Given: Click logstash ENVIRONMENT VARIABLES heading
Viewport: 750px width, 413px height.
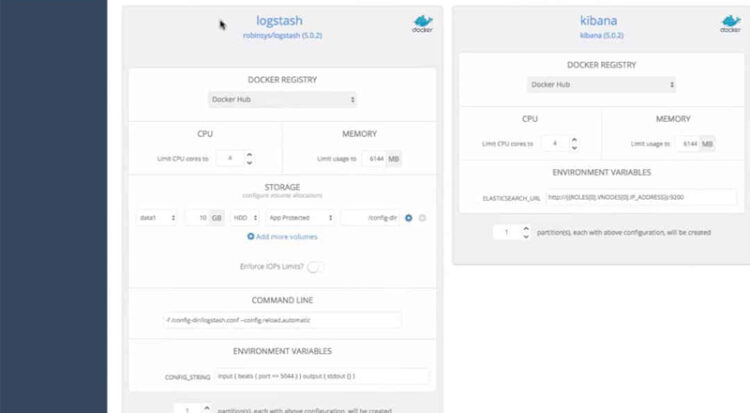Looking at the screenshot, I should tap(282, 351).
